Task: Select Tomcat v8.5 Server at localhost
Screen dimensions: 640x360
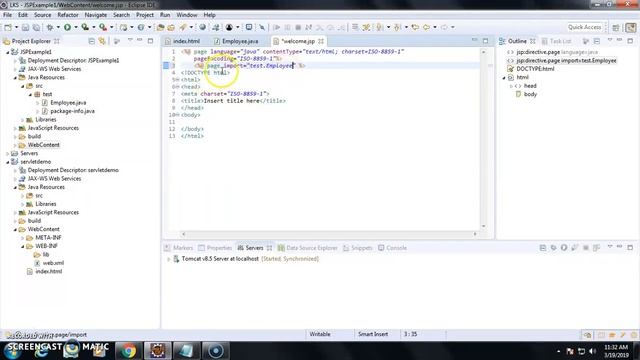Action: tap(220, 259)
